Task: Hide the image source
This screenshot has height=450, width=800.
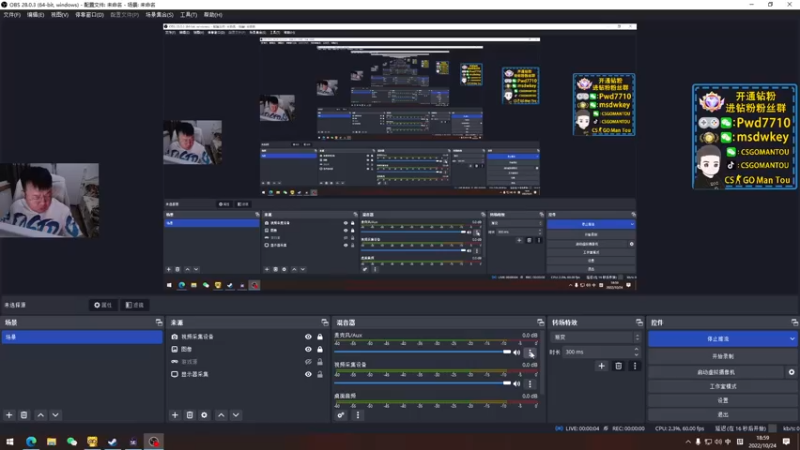Action: pyautogui.click(x=308, y=349)
